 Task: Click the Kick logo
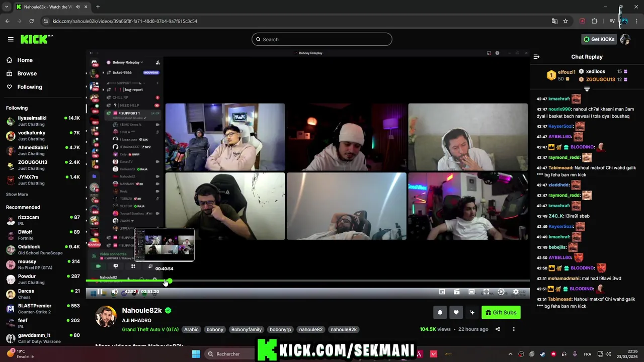(36, 39)
